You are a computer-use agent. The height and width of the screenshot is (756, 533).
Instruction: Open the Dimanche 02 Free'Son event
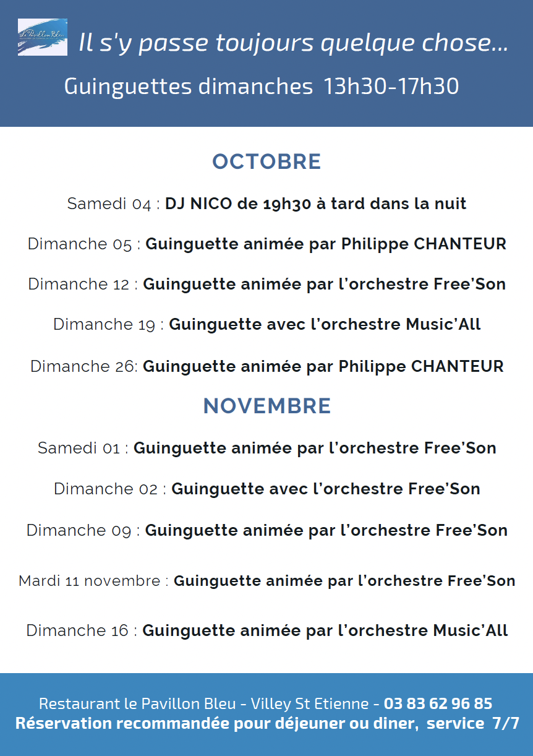pyautogui.click(x=266, y=489)
